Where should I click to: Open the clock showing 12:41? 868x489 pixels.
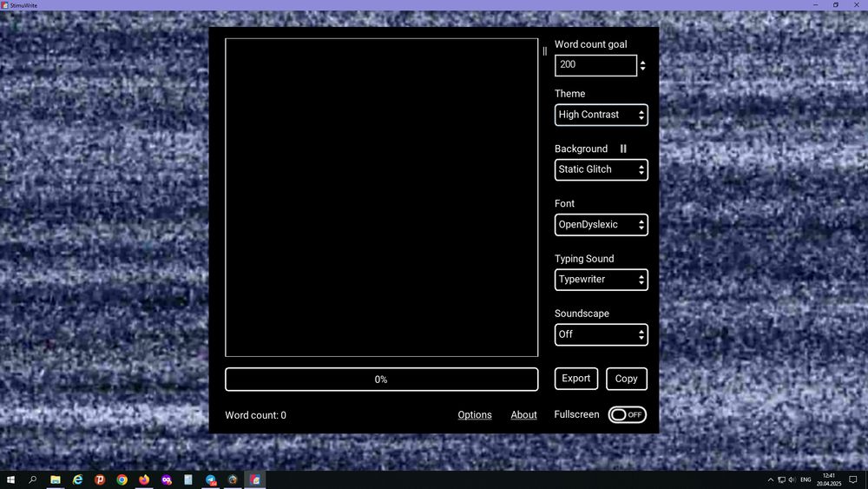pos(829,479)
